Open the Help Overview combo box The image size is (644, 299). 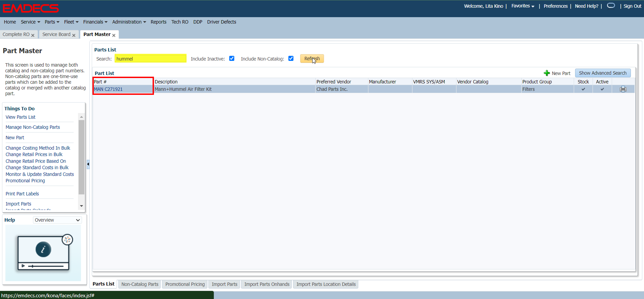(x=57, y=220)
